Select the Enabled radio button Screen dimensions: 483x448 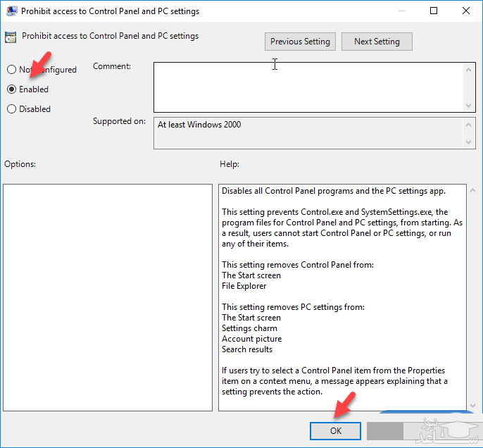point(11,89)
